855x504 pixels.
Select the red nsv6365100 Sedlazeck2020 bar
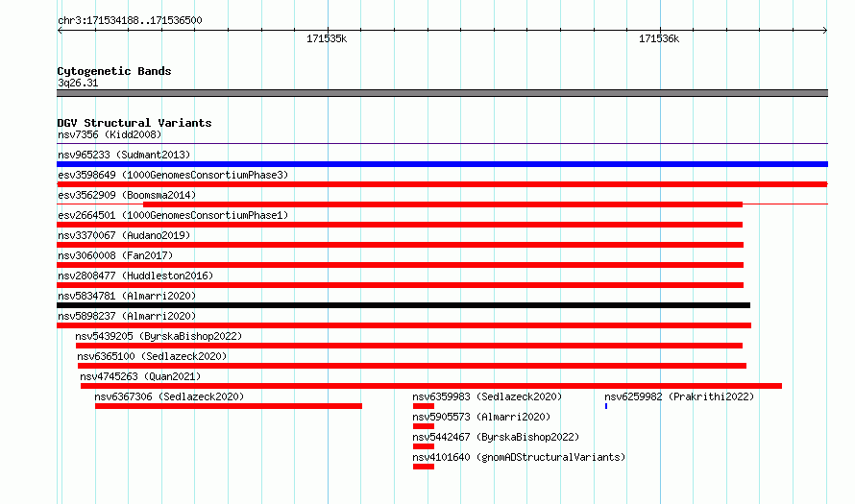(412, 366)
